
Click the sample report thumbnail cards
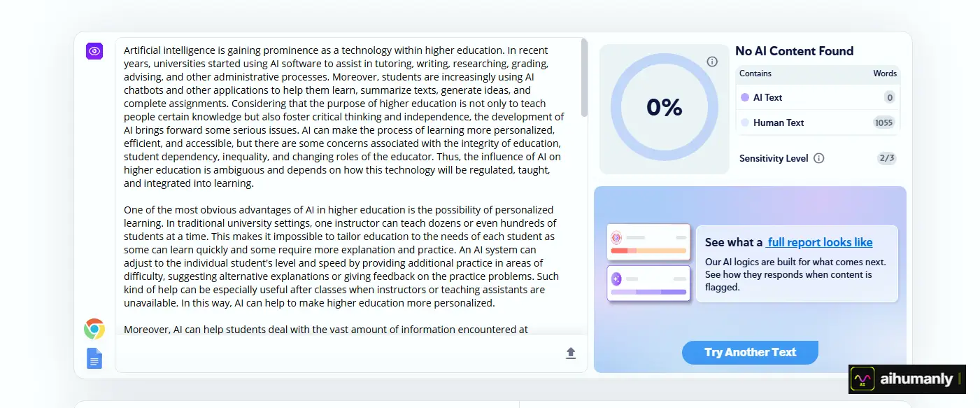click(648, 262)
